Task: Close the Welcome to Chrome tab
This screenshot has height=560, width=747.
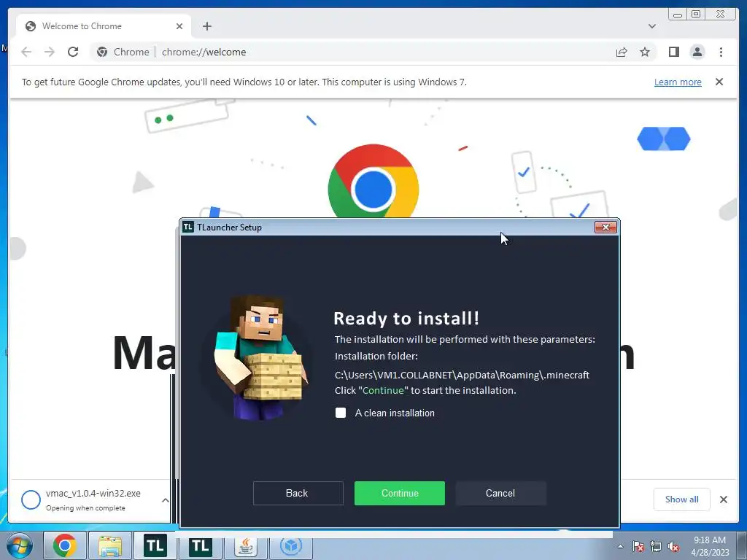Action: (179, 26)
